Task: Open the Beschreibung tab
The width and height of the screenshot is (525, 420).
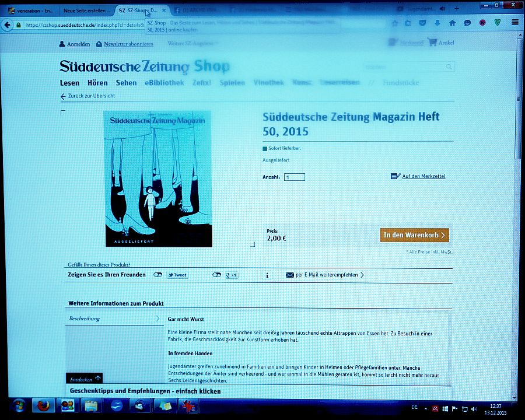Action: [x=114, y=318]
